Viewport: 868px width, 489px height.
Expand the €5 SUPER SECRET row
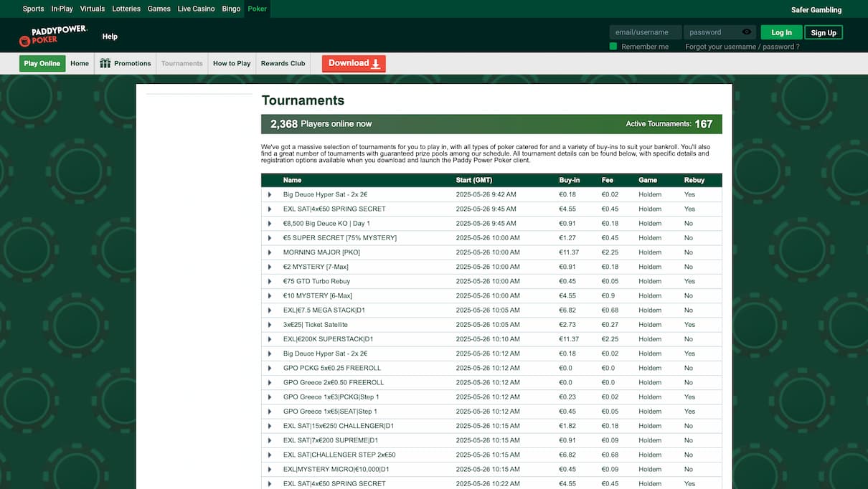[x=270, y=238]
